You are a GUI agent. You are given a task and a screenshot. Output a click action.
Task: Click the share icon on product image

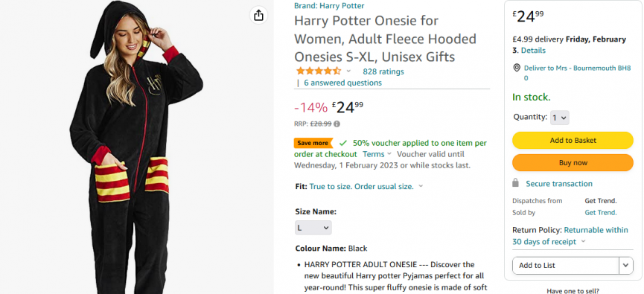point(258,16)
